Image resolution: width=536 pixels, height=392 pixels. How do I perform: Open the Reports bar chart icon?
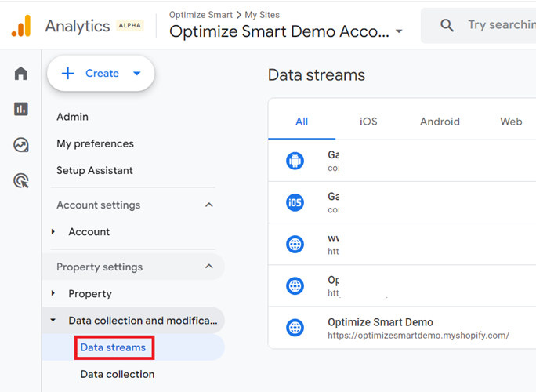[21, 109]
